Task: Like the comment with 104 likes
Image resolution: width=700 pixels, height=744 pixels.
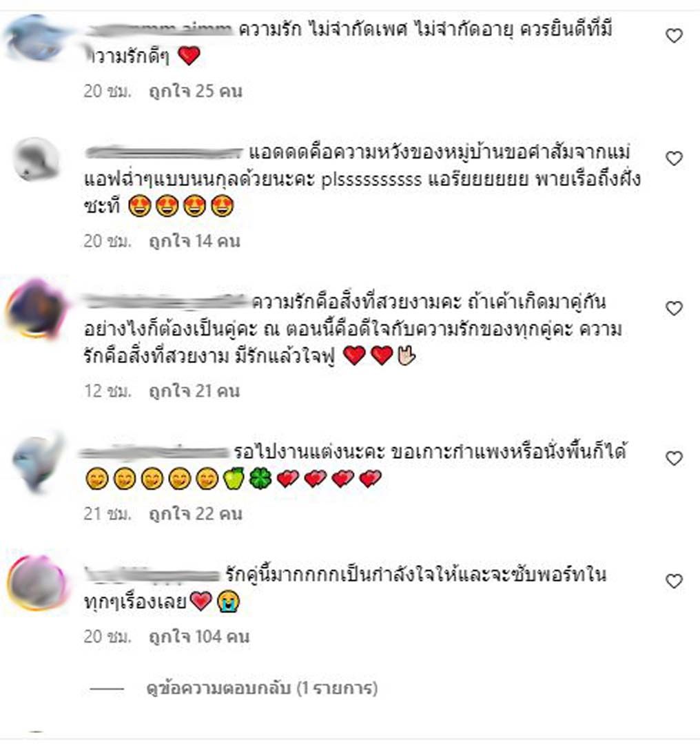Action: 674,581
